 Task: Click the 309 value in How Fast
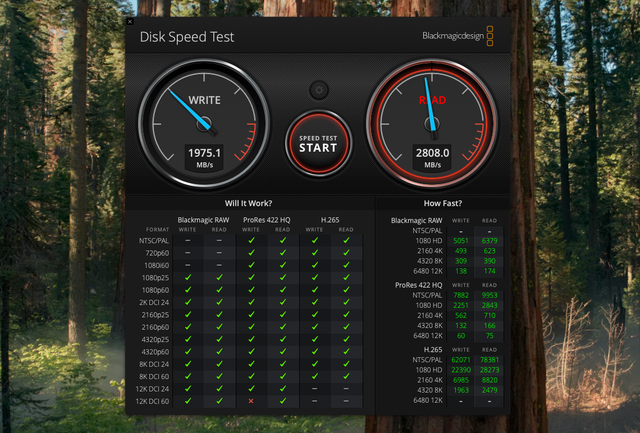point(461,261)
